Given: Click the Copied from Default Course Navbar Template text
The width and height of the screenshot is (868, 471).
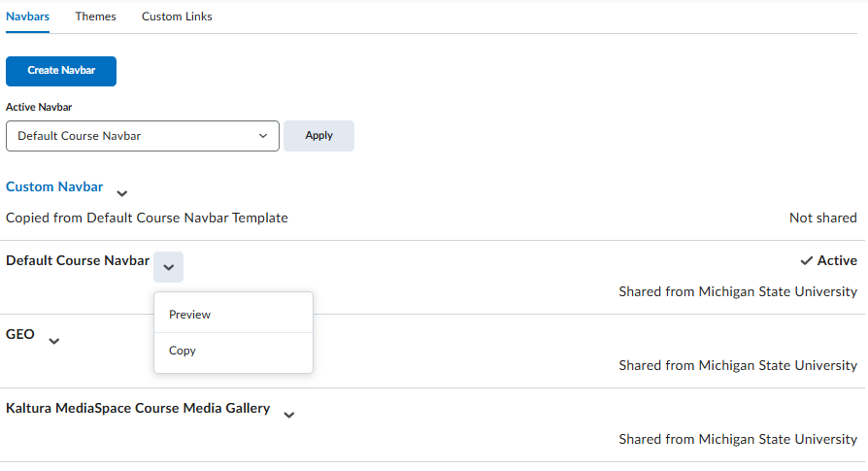Looking at the screenshot, I should 147,218.
